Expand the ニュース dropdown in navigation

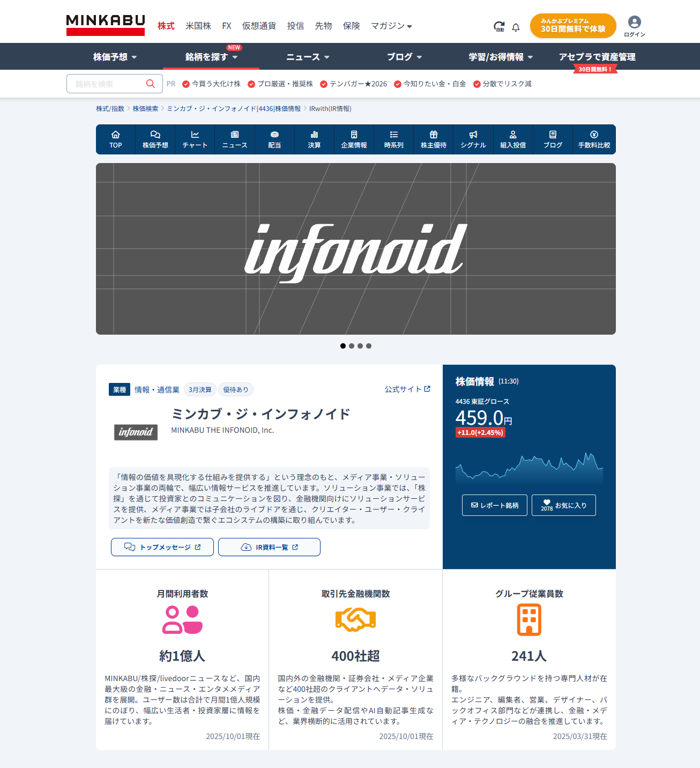pyautogui.click(x=308, y=57)
